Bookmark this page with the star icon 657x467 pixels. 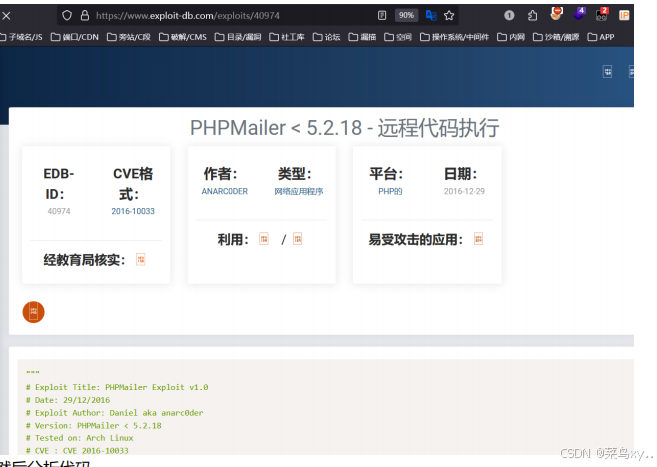click(x=449, y=15)
